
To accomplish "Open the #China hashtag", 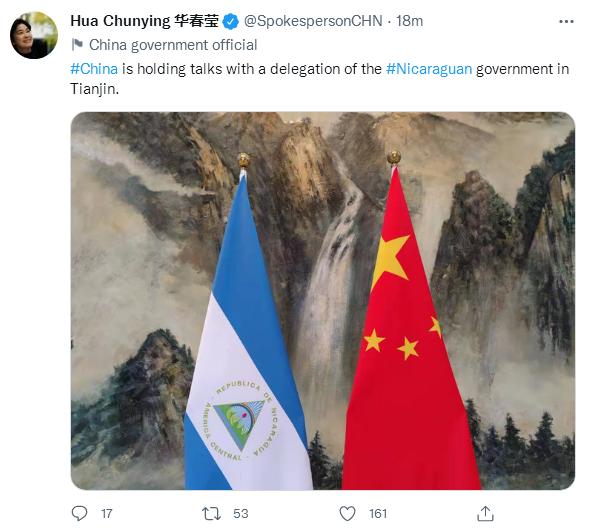I will coord(94,69).
